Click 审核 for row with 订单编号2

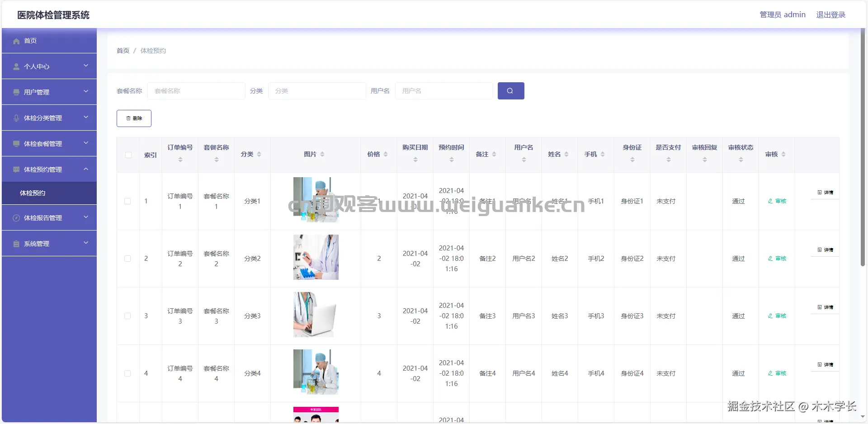[777, 259]
